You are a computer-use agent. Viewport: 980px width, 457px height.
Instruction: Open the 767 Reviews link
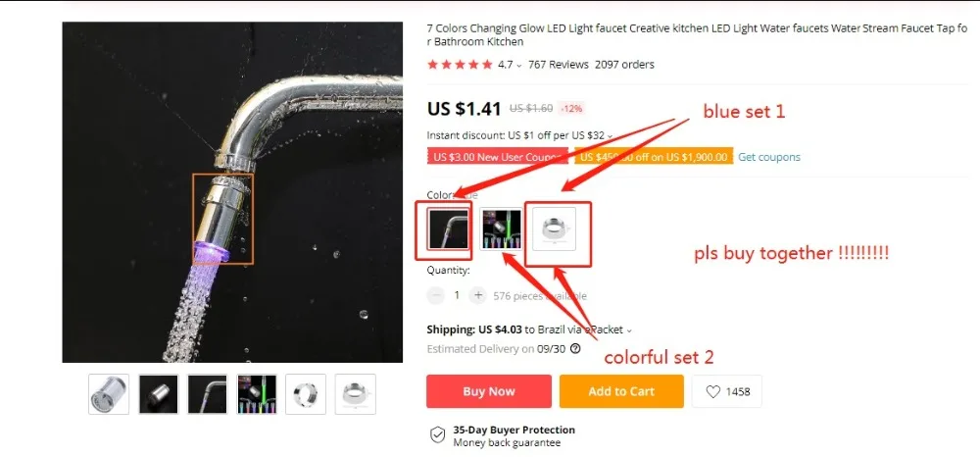pos(559,65)
